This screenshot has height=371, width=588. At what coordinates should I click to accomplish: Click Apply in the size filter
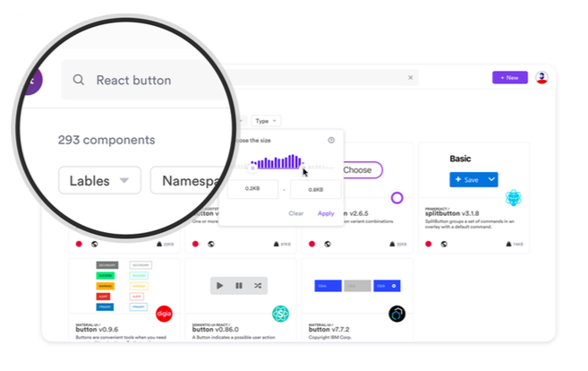tap(326, 213)
